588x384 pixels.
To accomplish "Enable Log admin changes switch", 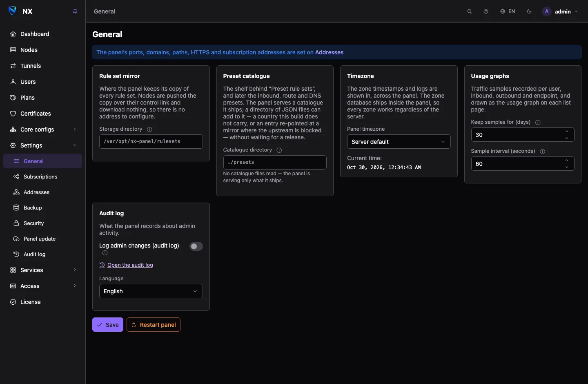I will point(196,246).
